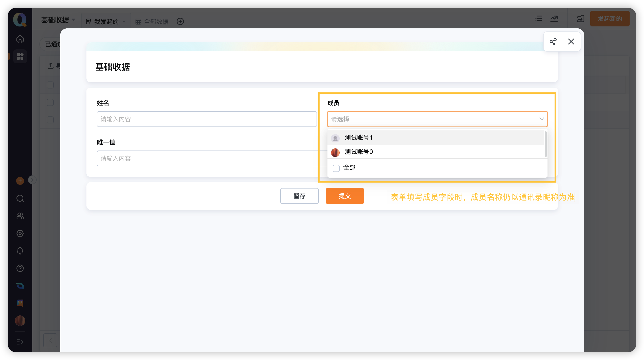Click the previous page arrow at bottom left
The height and width of the screenshot is (360, 644).
pos(50,341)
